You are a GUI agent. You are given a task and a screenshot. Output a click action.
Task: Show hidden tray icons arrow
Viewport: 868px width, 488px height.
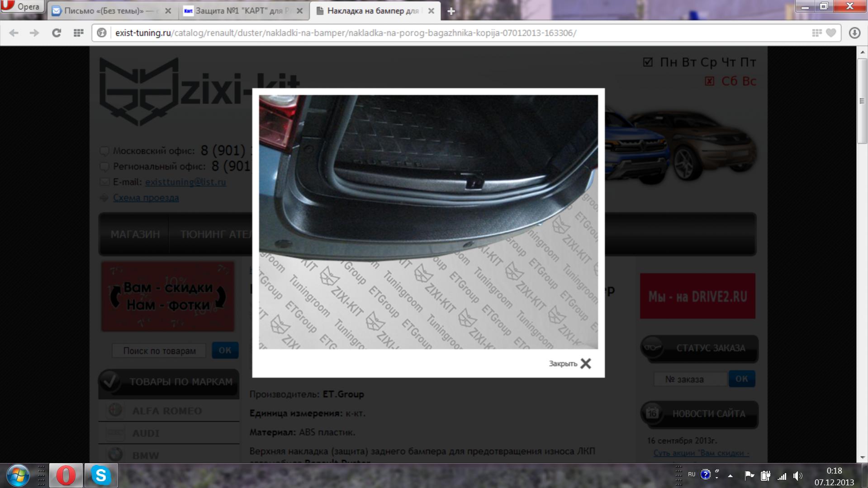point(730,475)
